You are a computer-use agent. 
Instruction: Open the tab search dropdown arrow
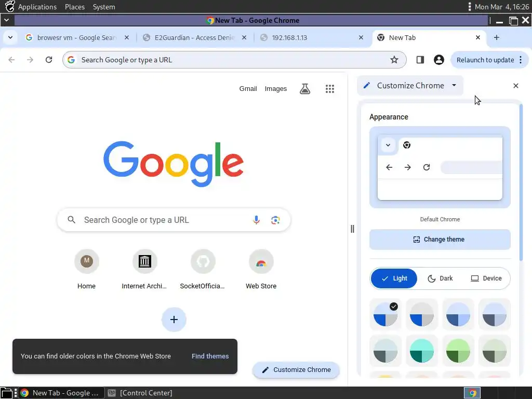10,37
